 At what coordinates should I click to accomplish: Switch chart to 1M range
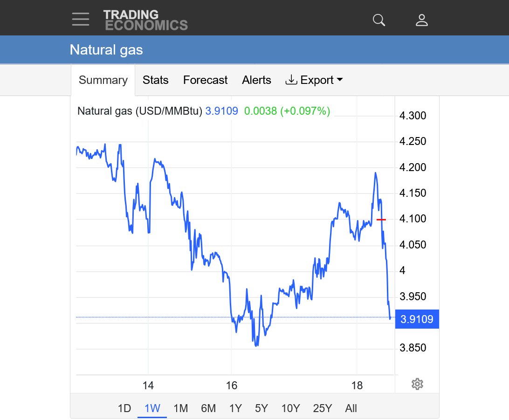coord(180,408)
